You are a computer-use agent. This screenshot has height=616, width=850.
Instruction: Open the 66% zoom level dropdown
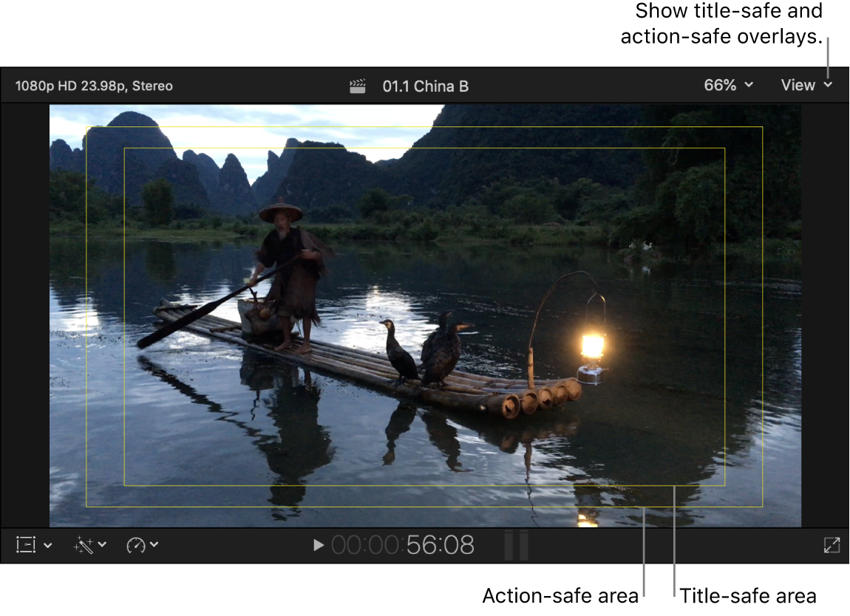click(727, 85)
